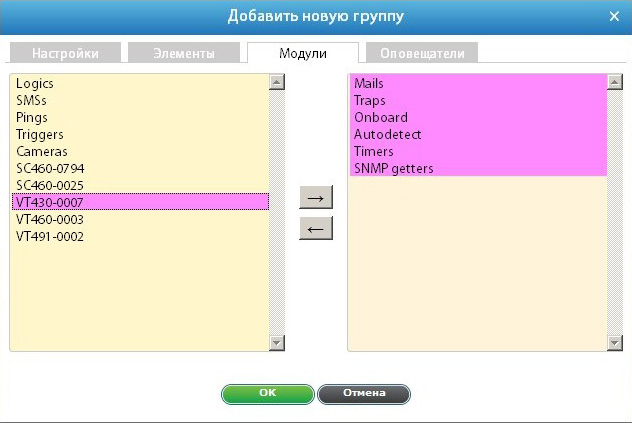Select module SC460-0025
The image size is (632, 423).
[140, 185]
